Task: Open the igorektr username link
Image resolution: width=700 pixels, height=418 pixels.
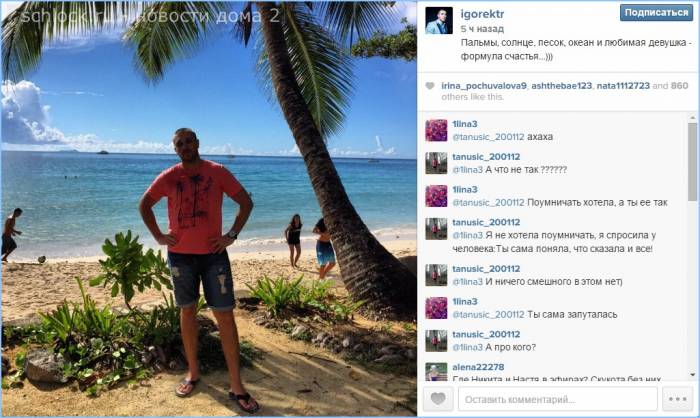Action: point(482,14)
